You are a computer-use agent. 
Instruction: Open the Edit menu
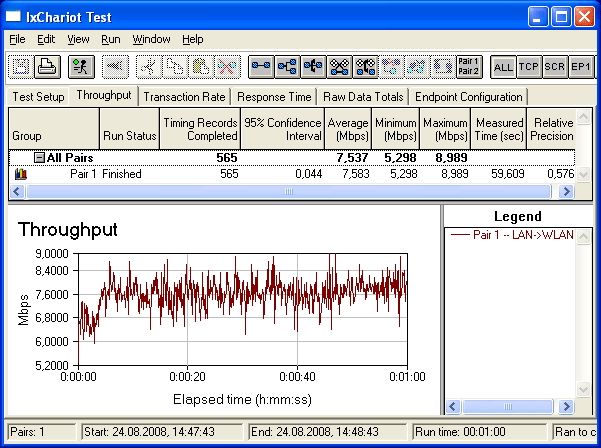point(46,39)
